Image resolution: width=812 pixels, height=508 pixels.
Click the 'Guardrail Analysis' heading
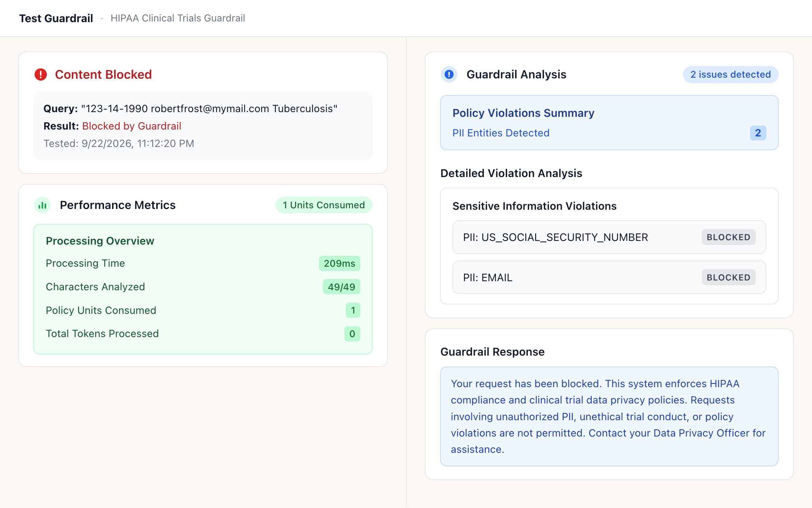(x=516, y=74)
